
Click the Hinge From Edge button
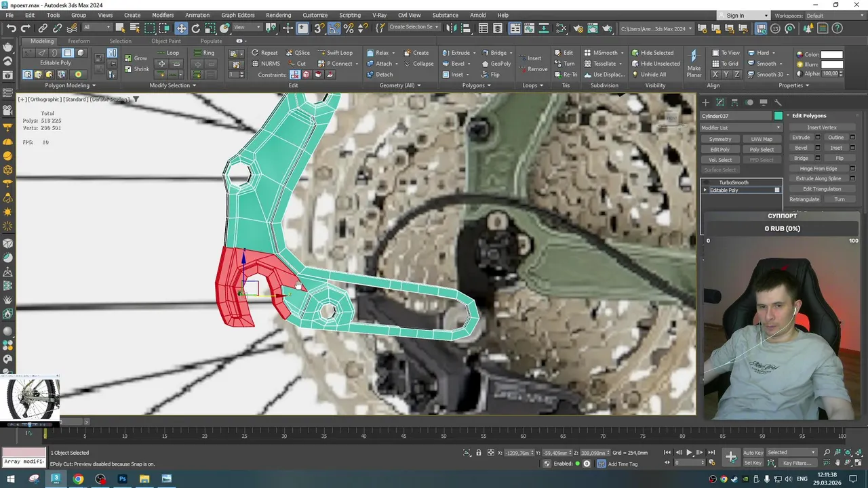pos(818,169)
